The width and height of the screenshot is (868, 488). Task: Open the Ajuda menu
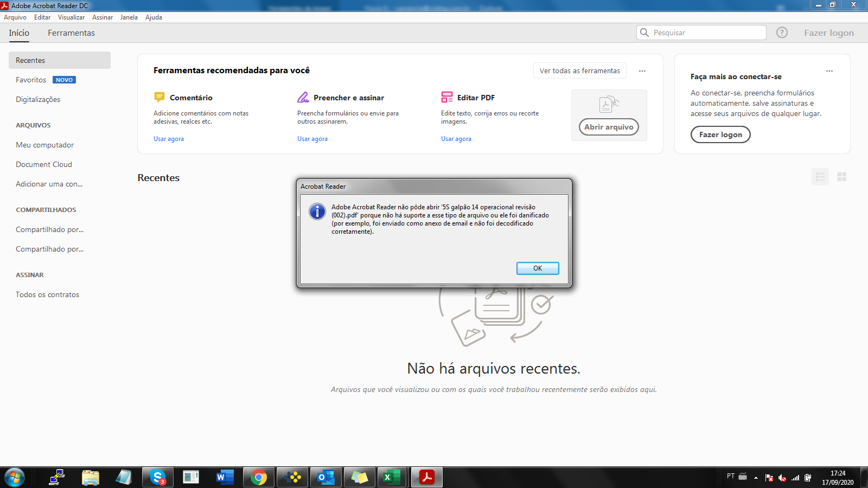(154, 17)
